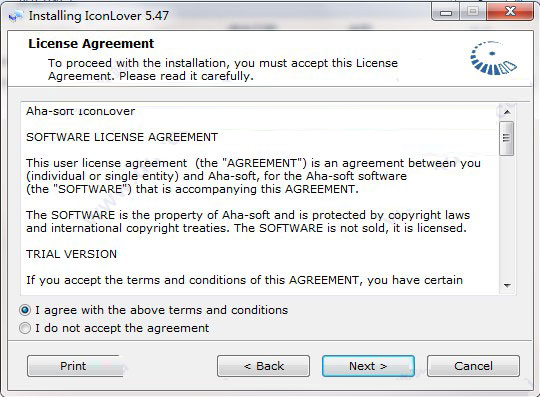
Task: Cancel the IconLover installation
Action: coord(473,366)
